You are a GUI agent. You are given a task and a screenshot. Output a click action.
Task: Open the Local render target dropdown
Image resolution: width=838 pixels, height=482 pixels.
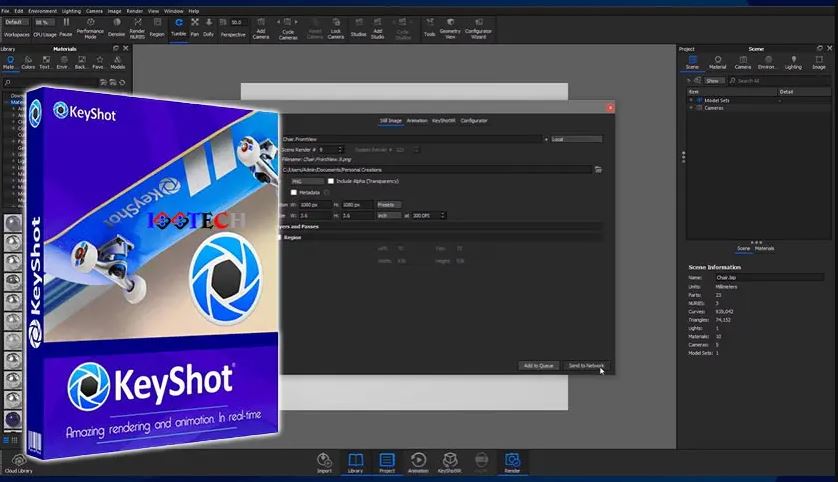click(x=576, y=139)
